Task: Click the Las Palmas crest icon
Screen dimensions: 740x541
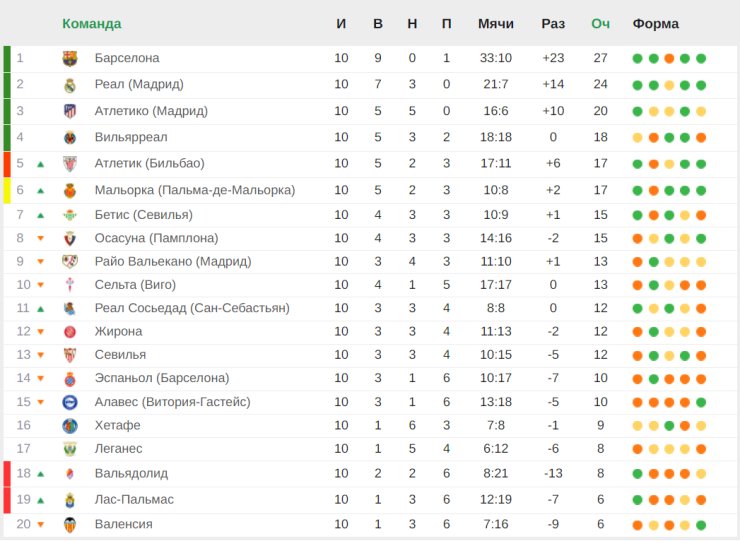Action: (69, 499)
